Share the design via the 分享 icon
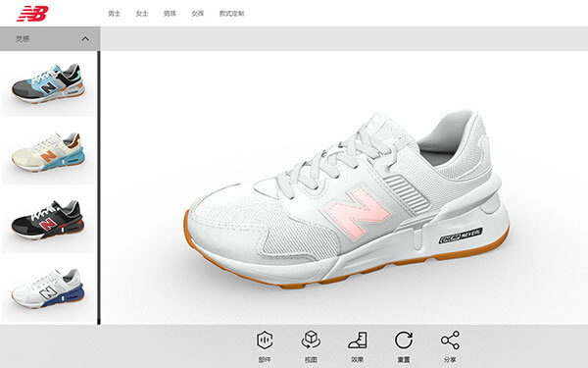 (450, 340)
